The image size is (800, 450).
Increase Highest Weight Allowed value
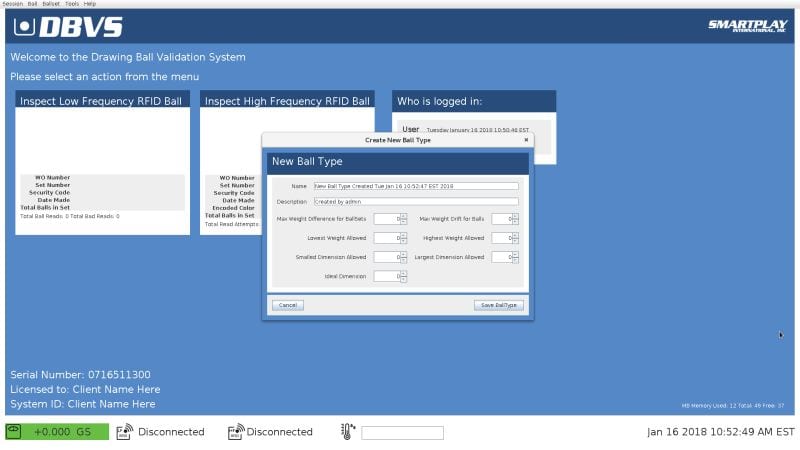[x=515, y=235]
